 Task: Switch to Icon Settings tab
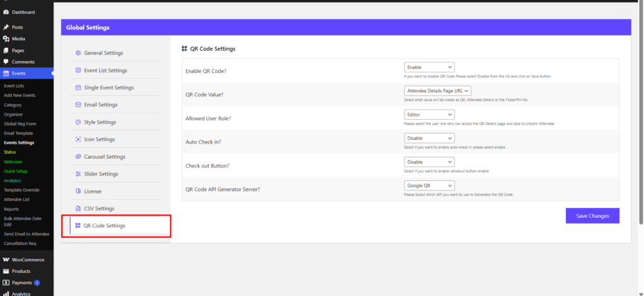click(x=115, y=139)
